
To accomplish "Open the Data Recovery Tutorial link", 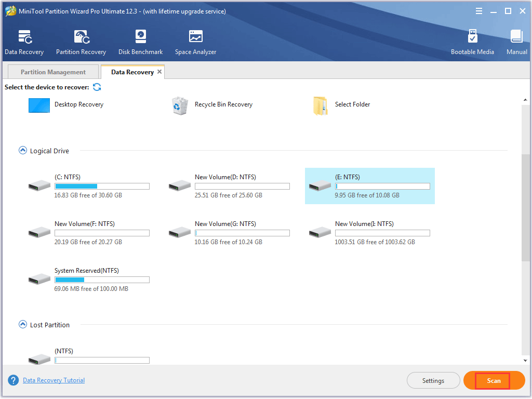I will click(54, 380).
